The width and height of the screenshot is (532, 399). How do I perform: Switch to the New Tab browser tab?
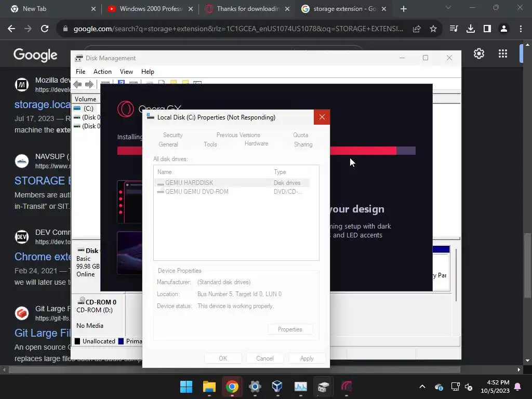(x=52, y=9)
